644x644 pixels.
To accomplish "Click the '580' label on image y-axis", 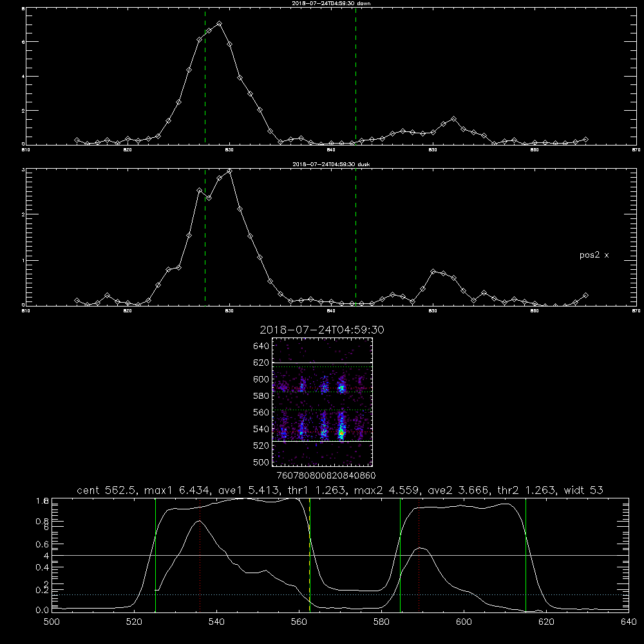I will (261, 396).
